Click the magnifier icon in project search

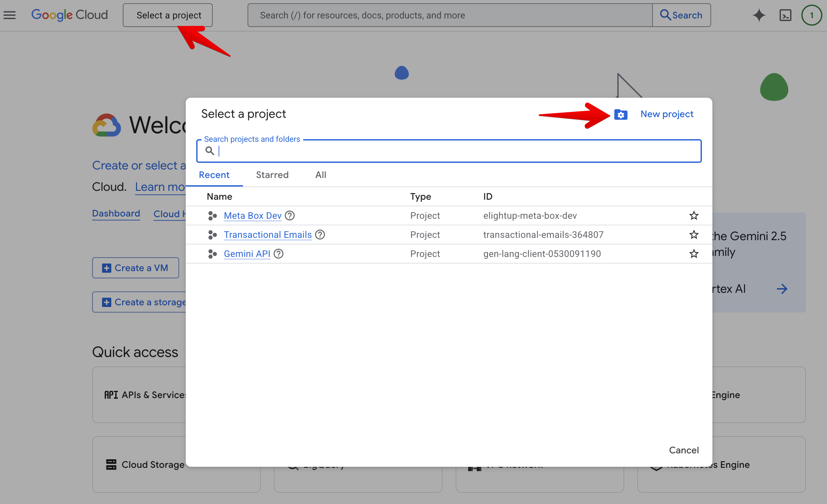click(210, 151)
